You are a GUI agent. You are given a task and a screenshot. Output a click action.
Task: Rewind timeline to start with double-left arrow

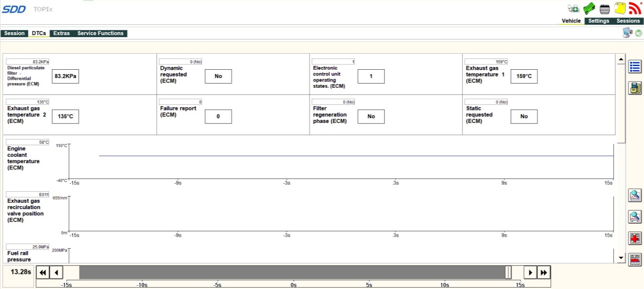click(43, 272)
